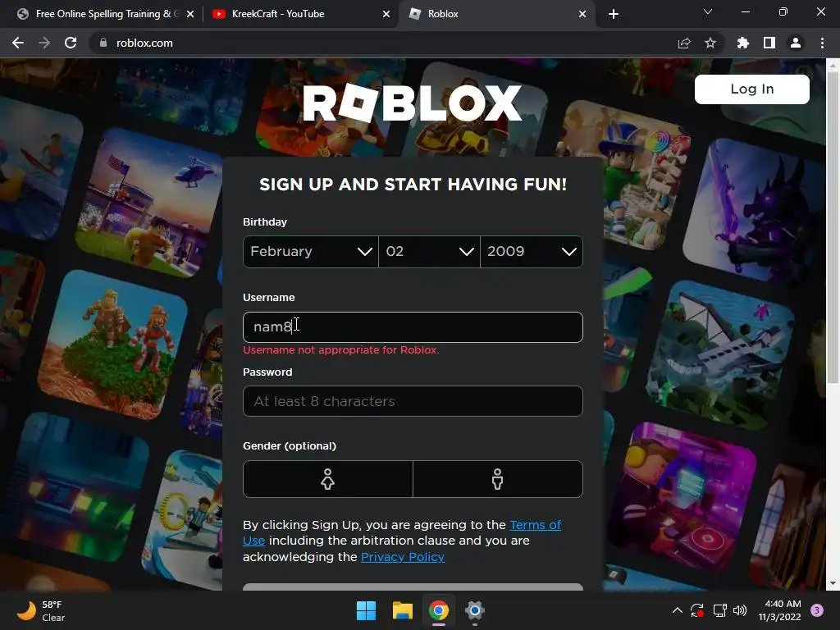The image size is (840, 630).
Task: Close the KreekCraft - YouTube tab
Action: pyautogui.click(x=386, y=14)
